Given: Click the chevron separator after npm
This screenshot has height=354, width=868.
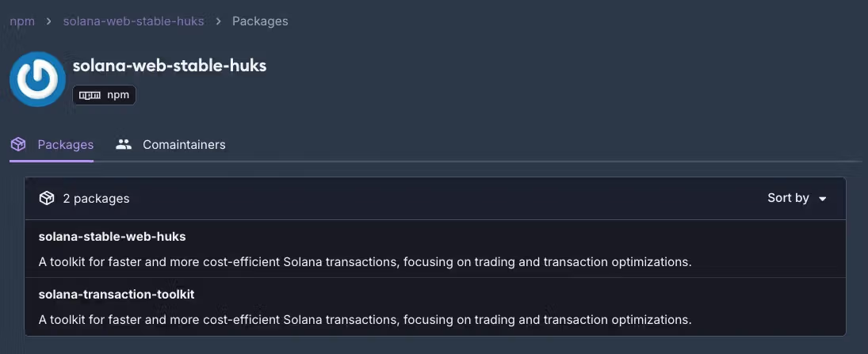Looking at the screenshot, I should (49, 21).
